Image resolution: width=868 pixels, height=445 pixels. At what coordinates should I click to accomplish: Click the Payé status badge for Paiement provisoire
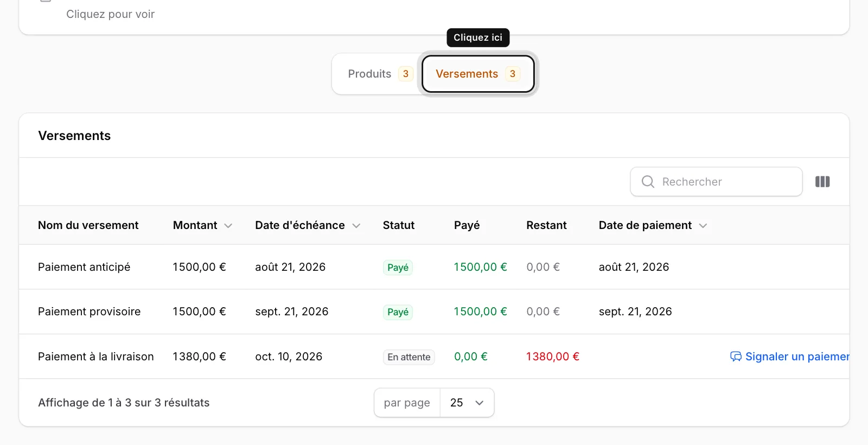coord(398,312)
